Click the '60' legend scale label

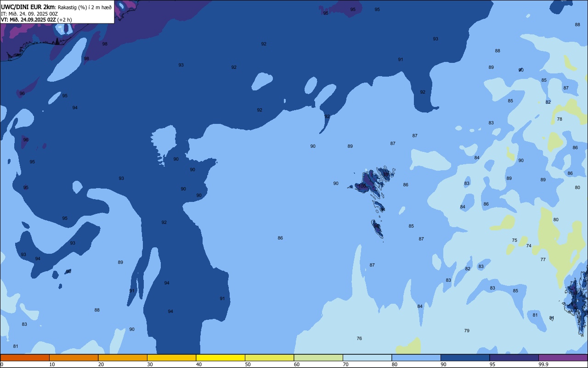click(297, 364)
